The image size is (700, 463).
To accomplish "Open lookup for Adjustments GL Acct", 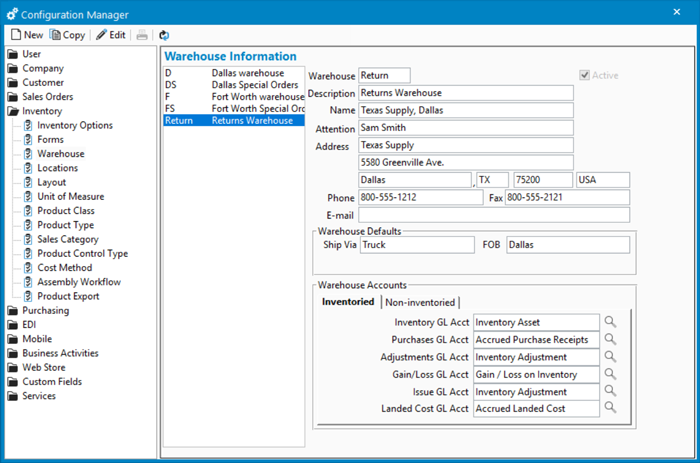I will [610, 357].
